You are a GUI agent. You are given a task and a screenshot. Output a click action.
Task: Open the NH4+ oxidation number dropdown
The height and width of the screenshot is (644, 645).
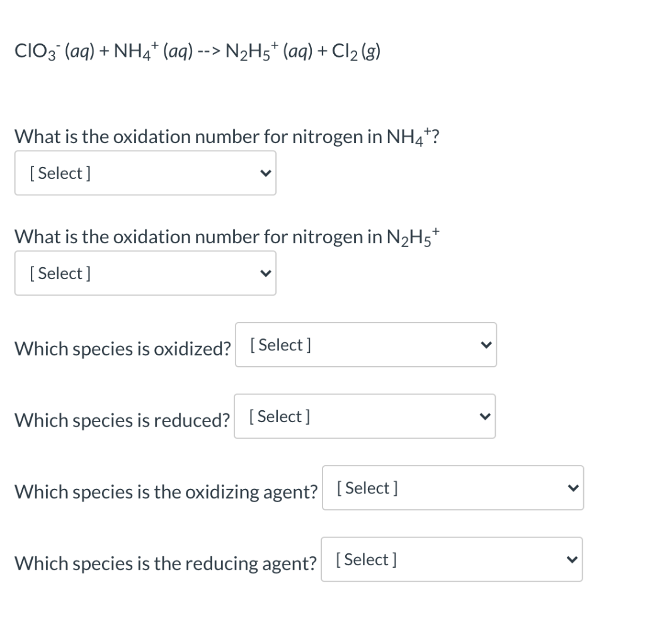tap(145, 173)
